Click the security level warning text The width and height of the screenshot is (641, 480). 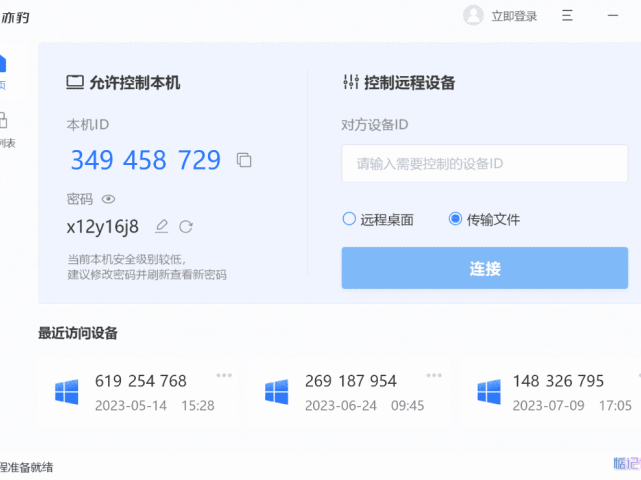[x=147, y=267]
